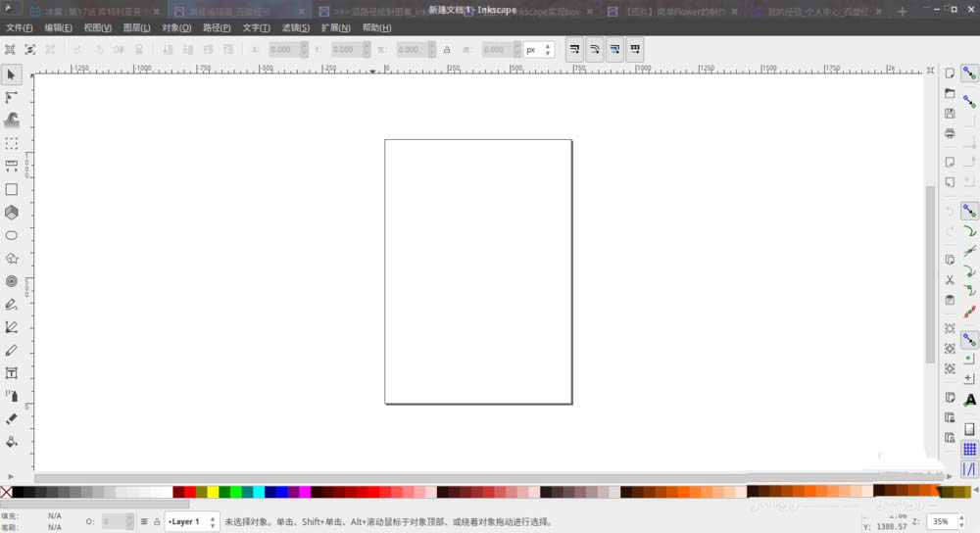Open the 文件(F) menu
The image size is (980, 533).
pos(20,27)
